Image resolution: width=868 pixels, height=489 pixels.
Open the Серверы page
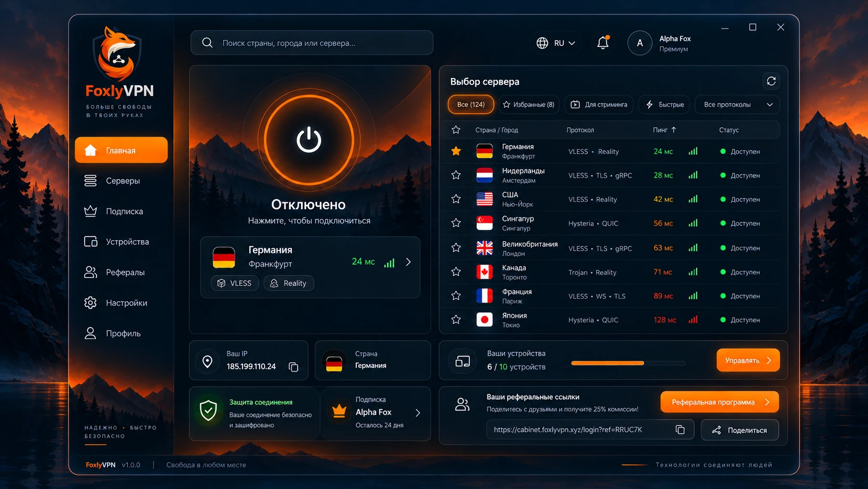pos(121,181)
